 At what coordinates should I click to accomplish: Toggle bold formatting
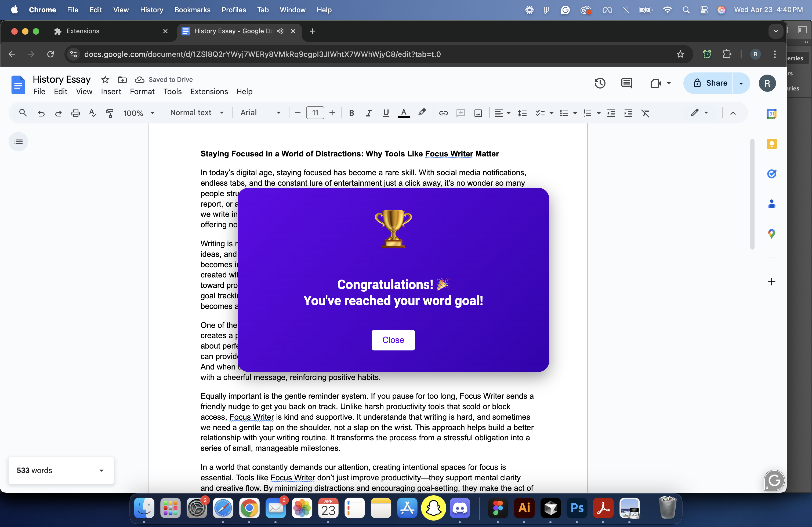click(x=351, y=113)
